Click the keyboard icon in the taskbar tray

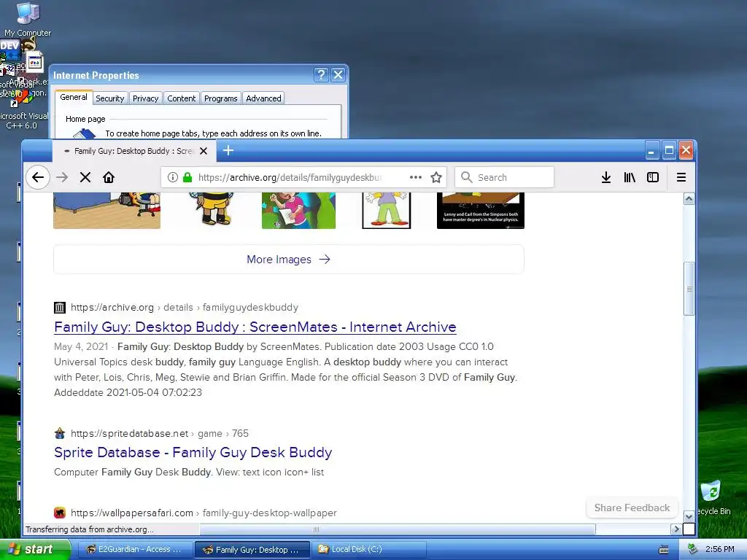pos(663,550)
